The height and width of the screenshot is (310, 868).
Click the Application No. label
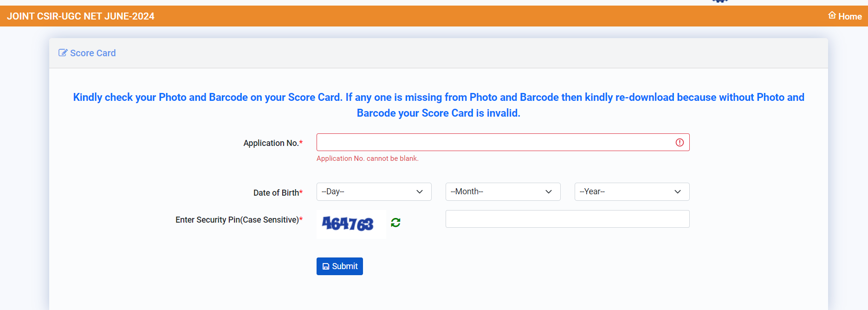273,143
